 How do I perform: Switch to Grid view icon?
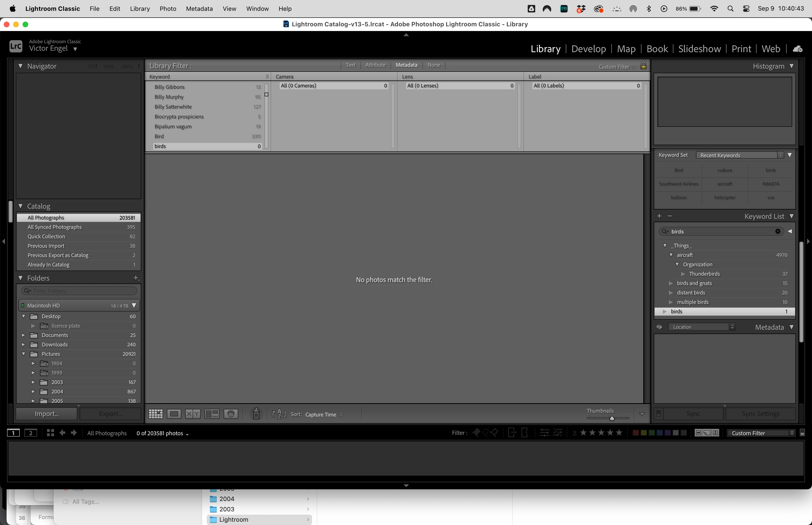(x=156, y=414)
